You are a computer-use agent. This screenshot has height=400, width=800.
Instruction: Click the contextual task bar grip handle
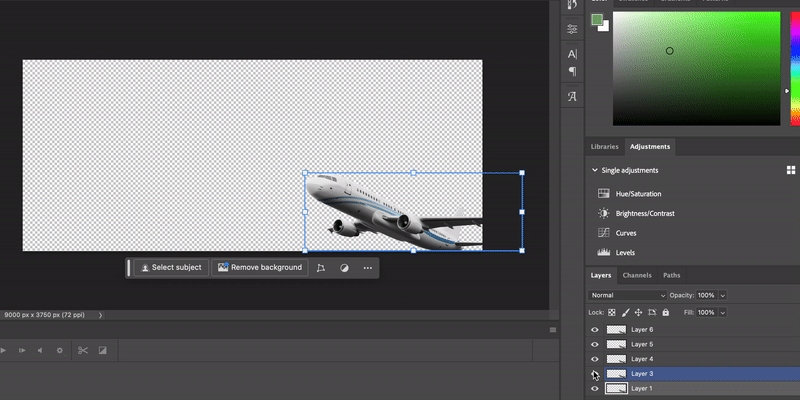click(x=129, y=268)
